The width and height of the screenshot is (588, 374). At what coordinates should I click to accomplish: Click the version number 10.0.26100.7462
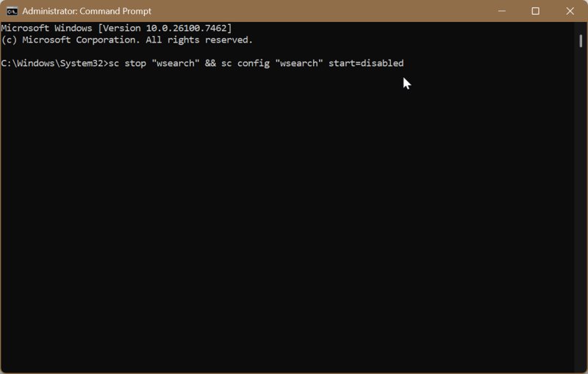pos(186,28)
